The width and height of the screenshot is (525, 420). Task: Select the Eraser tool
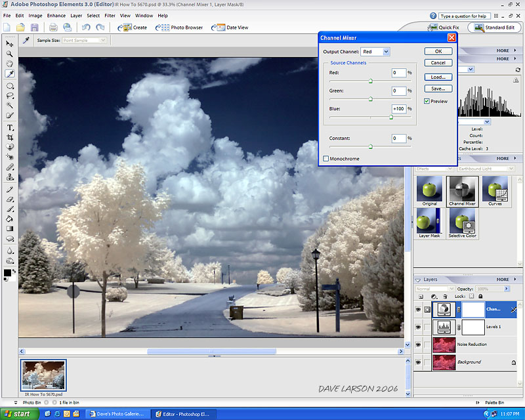[10, 199]
